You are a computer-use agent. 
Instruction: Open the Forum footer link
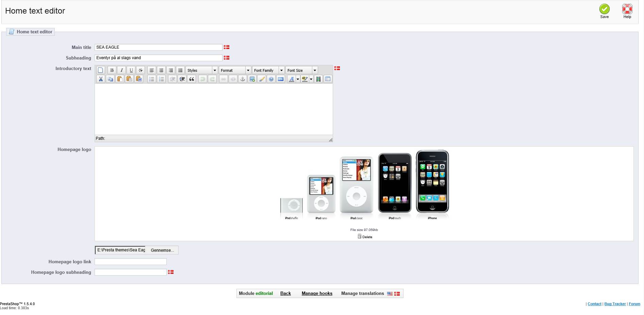pos(634,304)
